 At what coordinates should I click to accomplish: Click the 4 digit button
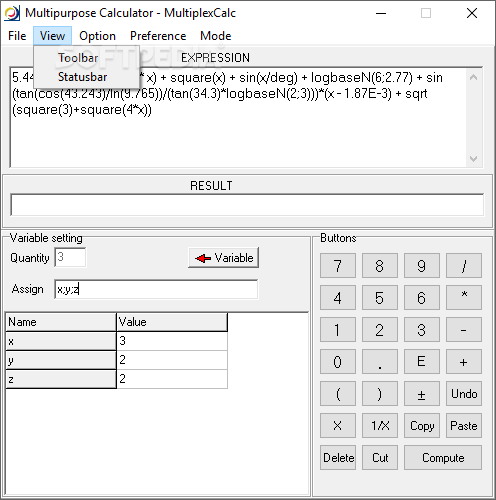click(x=338, y=298)
